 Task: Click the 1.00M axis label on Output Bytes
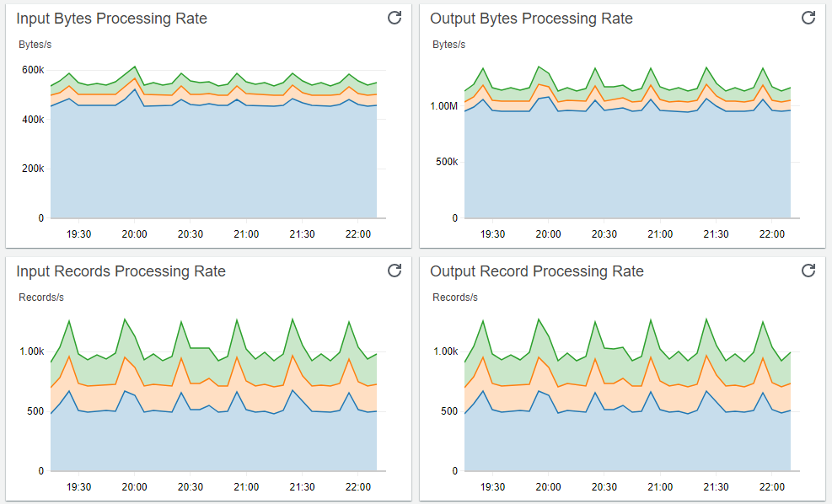coord(443,106)
